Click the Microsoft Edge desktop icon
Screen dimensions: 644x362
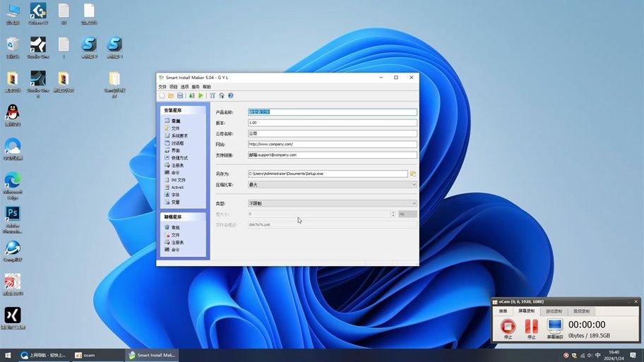(13, 186)
